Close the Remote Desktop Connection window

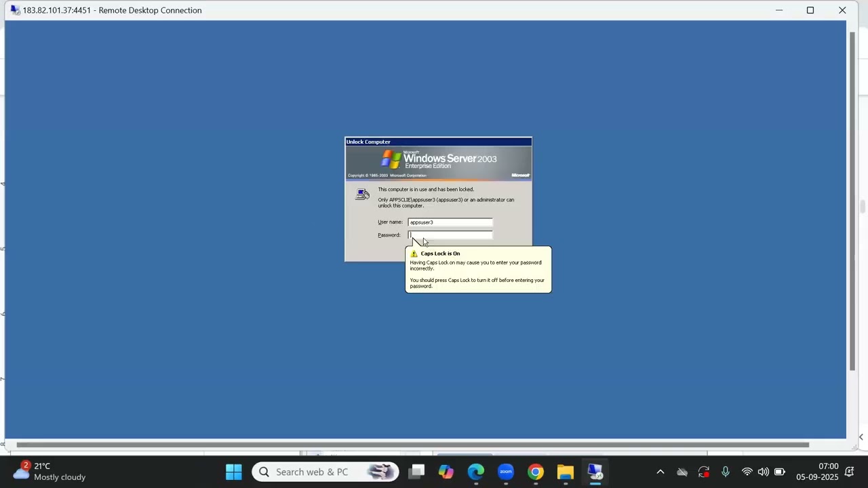(842, 10)
